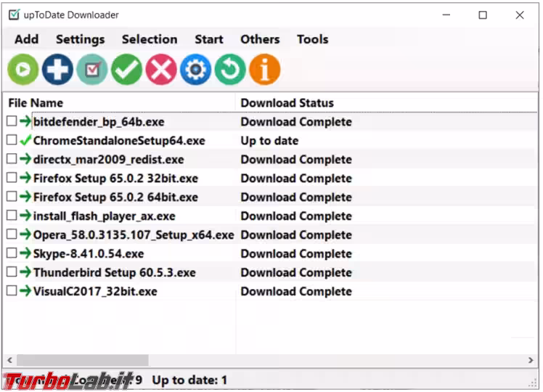Click the blue plus add icon
This screenshot has width=543, height=392.
[57, 70]
